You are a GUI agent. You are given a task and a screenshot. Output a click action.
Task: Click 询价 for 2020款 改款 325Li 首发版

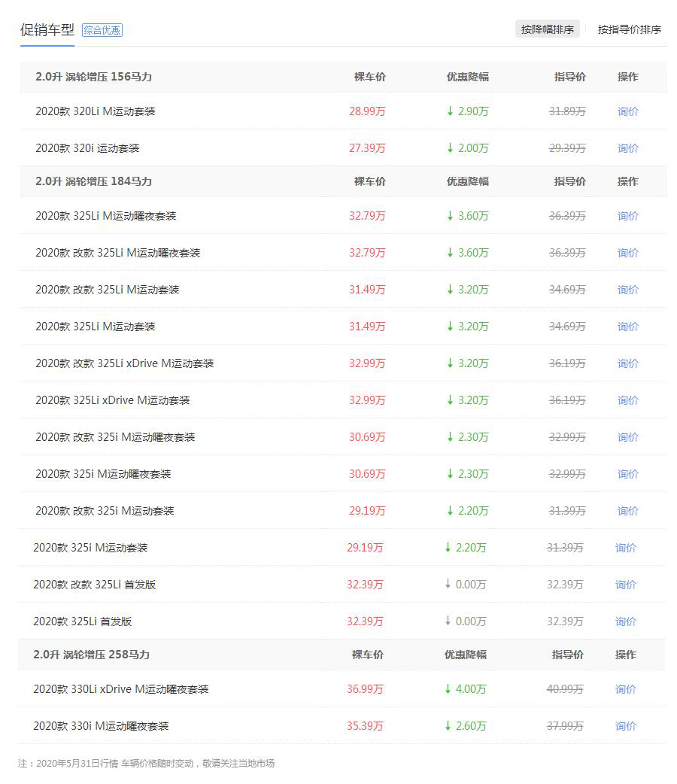click(626, 585)
